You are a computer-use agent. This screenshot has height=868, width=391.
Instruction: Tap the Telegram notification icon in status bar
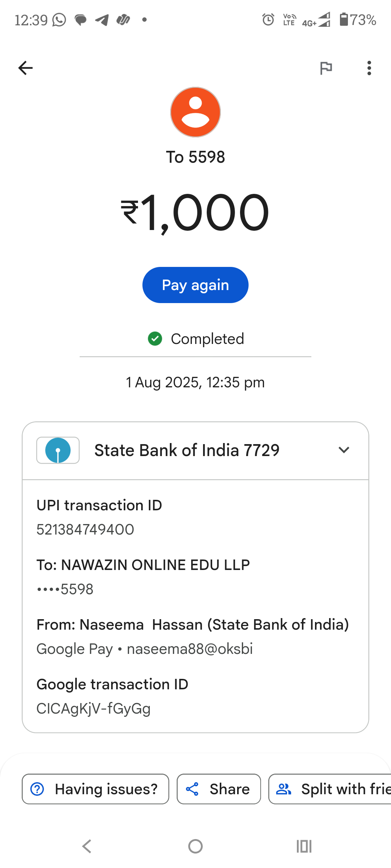tap(102, 20)
